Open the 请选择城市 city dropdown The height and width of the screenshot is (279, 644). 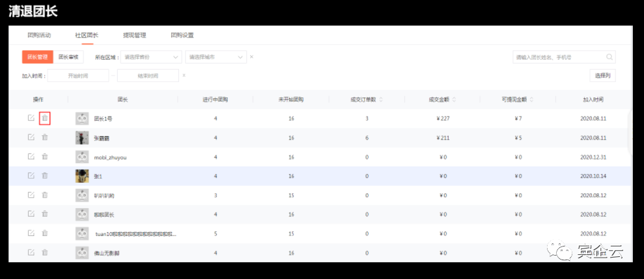216,57
